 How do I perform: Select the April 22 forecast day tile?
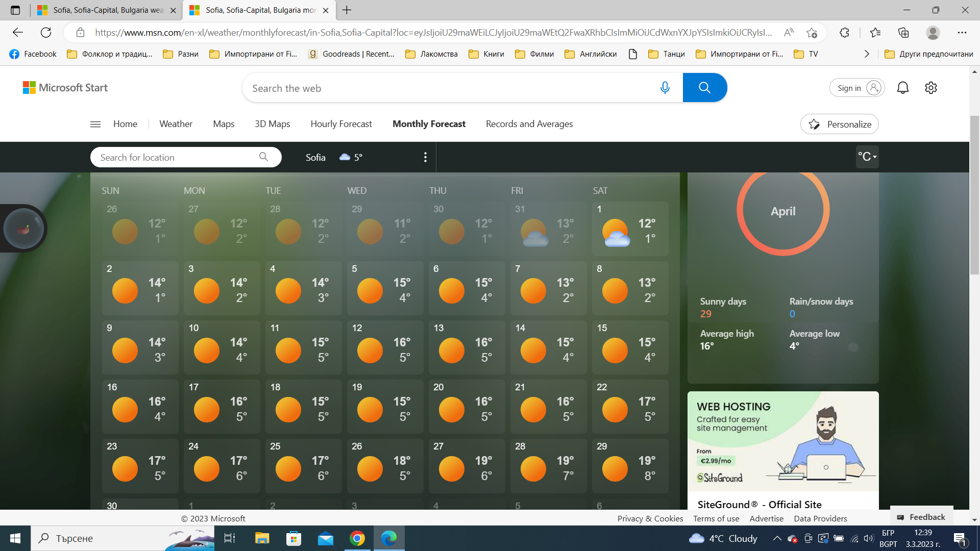click(x=630, y=407)
